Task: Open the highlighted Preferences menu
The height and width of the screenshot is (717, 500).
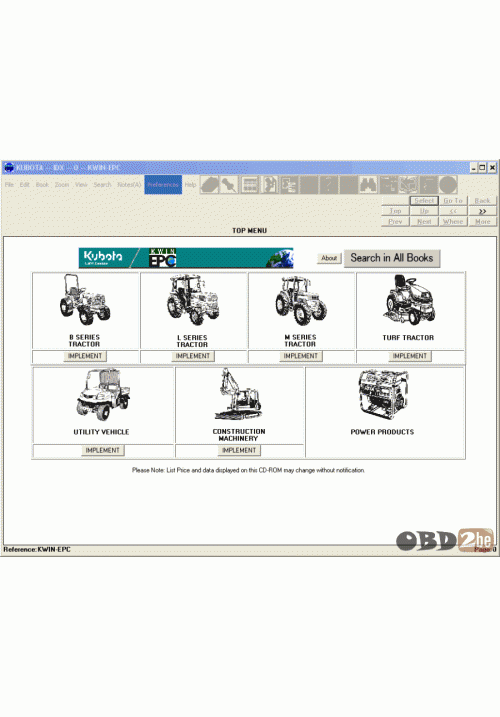Action: click(163, 185)
